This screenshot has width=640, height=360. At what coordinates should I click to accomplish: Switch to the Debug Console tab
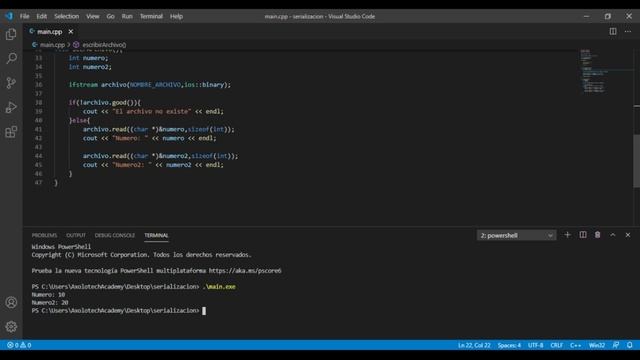point(115,236)
